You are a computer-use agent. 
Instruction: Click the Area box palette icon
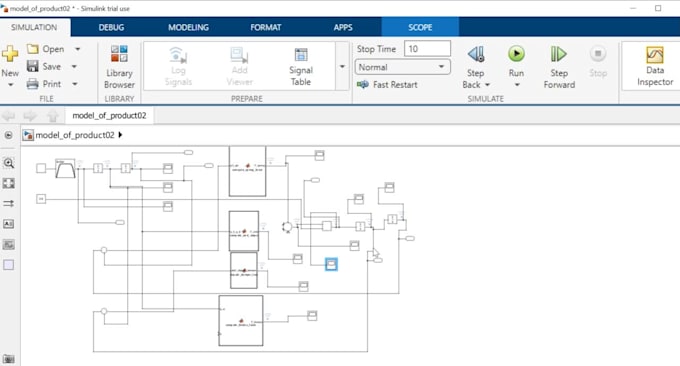tap(9, 265)
